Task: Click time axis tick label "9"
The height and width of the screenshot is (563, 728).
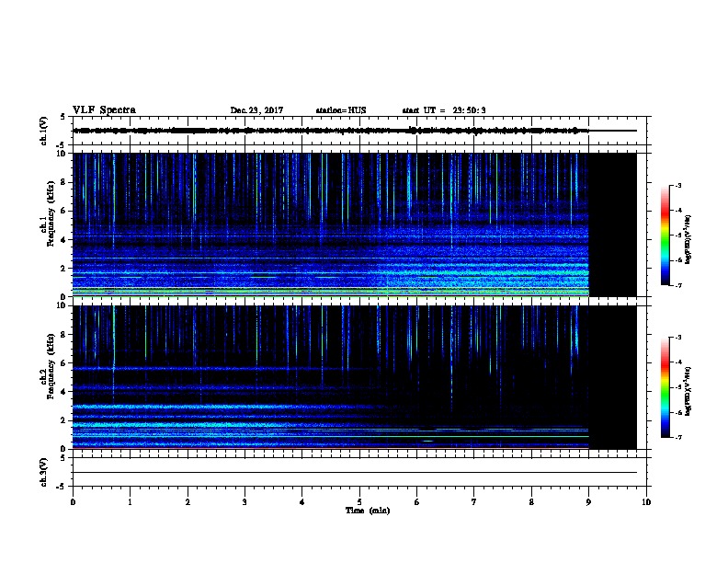Action: click(x=588, y=502)
